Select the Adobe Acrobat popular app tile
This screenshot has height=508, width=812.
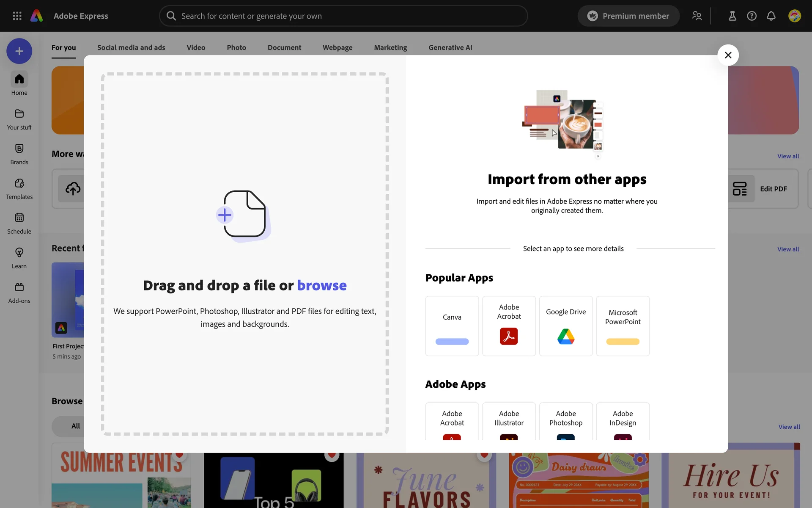point(509,326)
